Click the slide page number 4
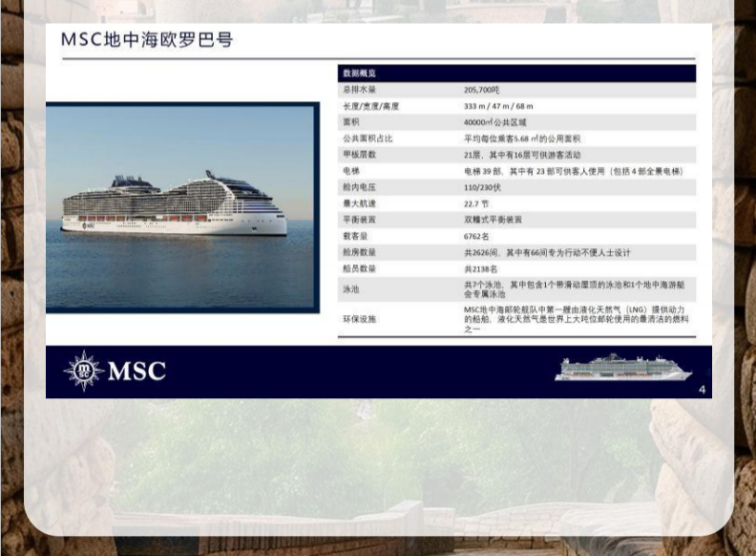Screen dimensions: 756x556 702,389
